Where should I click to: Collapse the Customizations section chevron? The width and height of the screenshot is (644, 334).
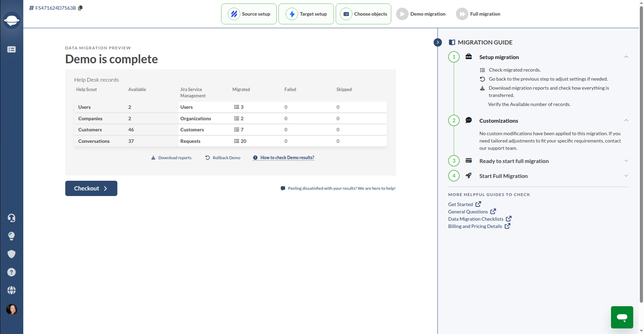click(x=626, y=120)
